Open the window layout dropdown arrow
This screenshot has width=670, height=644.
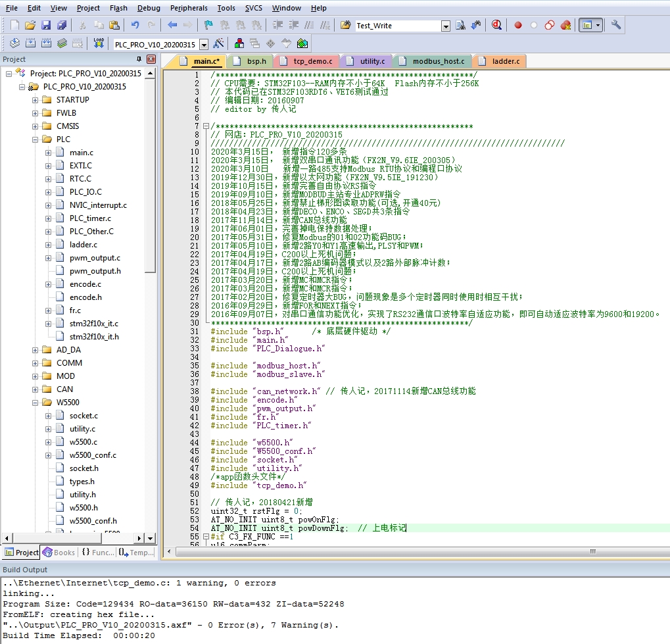[598, 25]
